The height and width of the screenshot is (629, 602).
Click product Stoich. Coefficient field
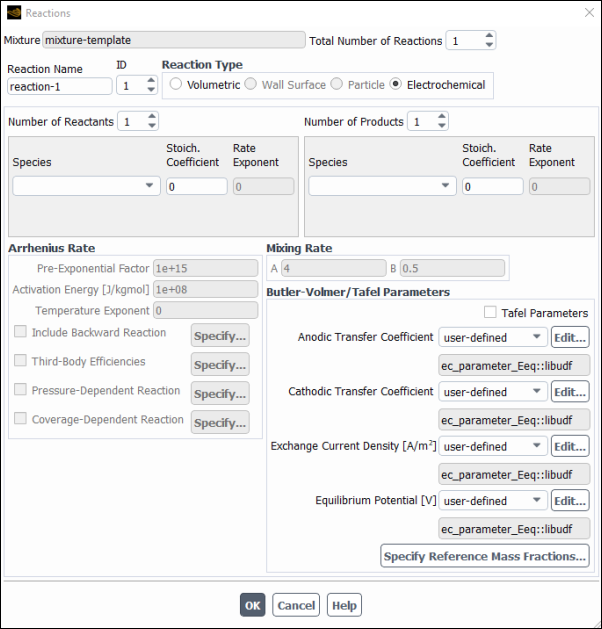pos(493,187)
